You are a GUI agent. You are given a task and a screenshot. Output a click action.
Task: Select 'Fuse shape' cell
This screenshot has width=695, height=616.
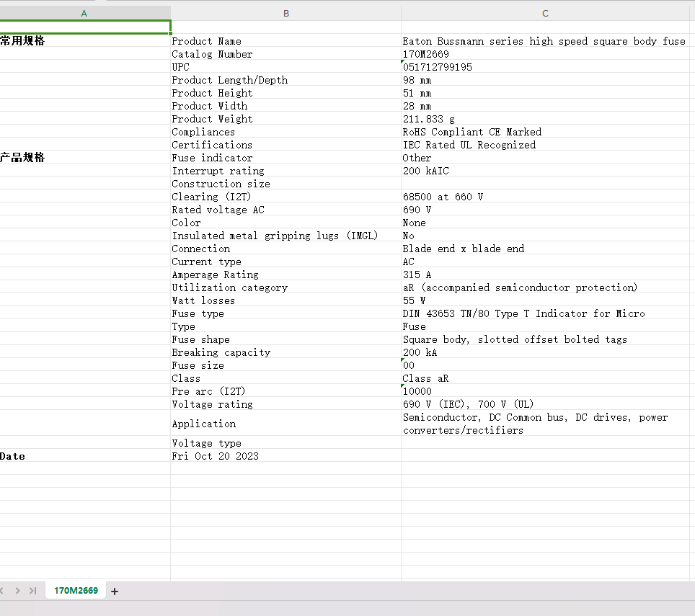pos(286,339)
